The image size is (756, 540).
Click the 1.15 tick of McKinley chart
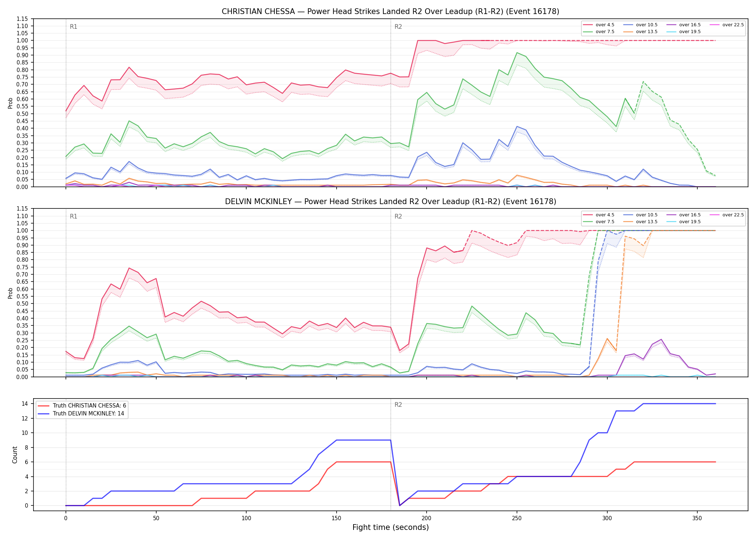tap(22, 208)
